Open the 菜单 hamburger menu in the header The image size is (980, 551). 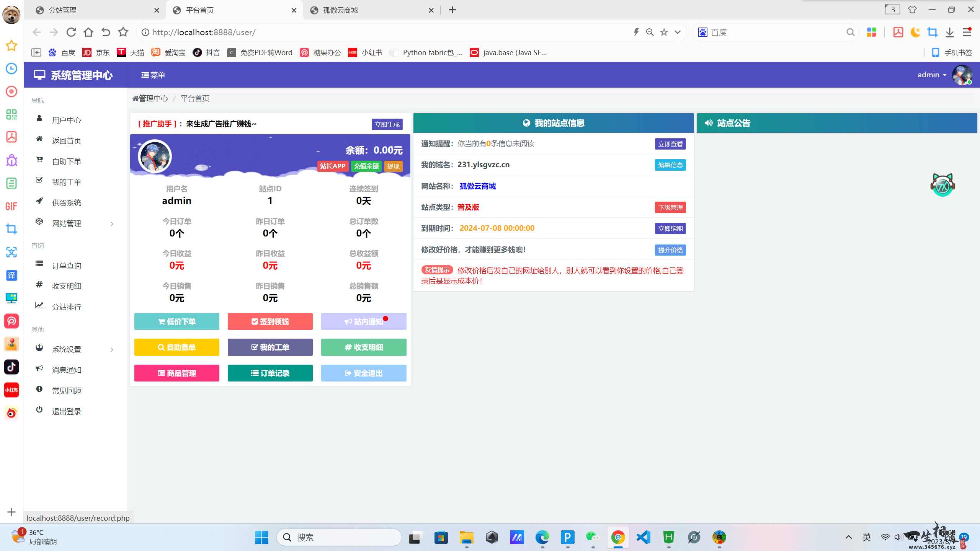tap(153, 75)
